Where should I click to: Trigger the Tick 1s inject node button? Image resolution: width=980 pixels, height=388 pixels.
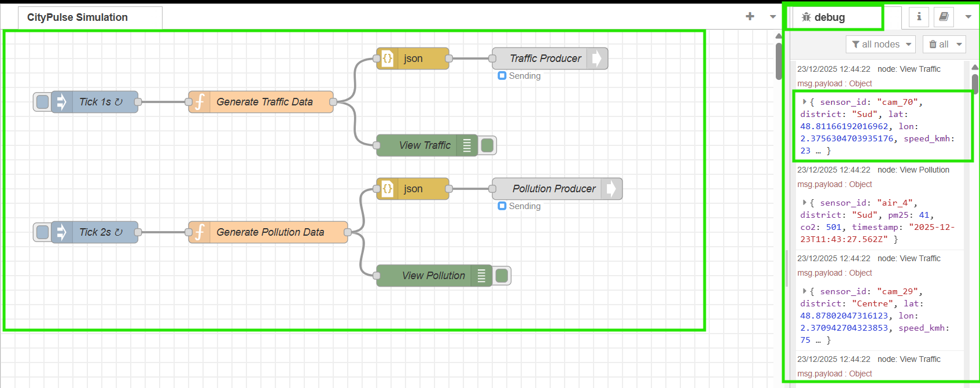(42, 102)
